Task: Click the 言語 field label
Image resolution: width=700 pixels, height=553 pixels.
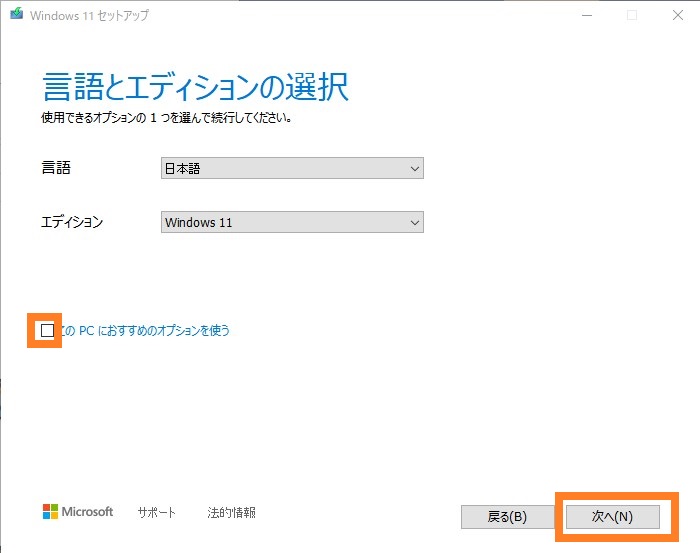Action: [x=56, y=168]
